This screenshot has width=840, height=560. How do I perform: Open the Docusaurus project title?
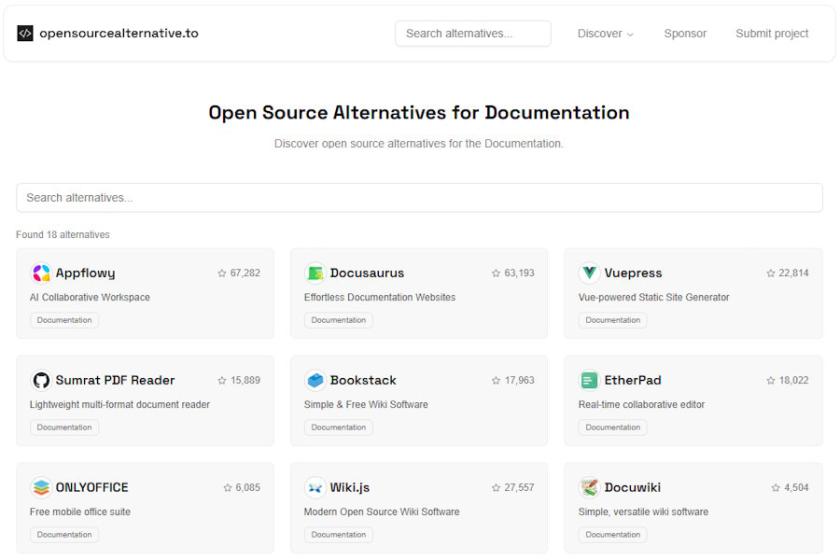pos(367,273)
